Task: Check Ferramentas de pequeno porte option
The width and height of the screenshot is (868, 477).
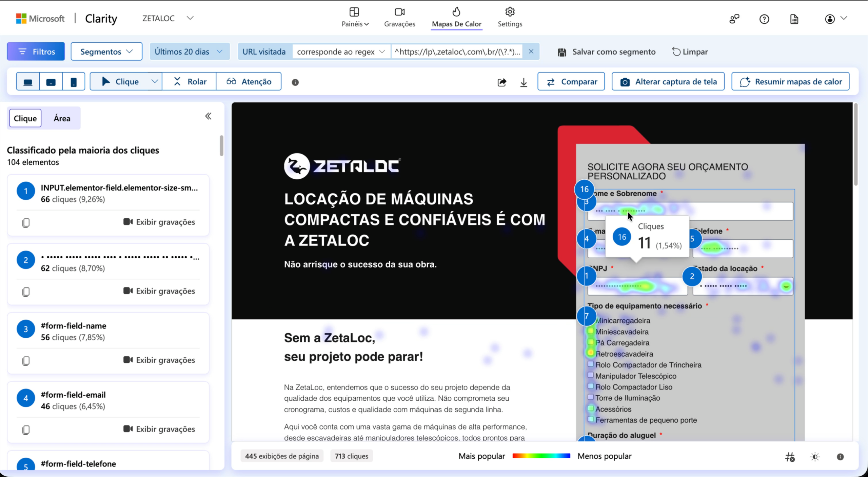Action: 591,419
